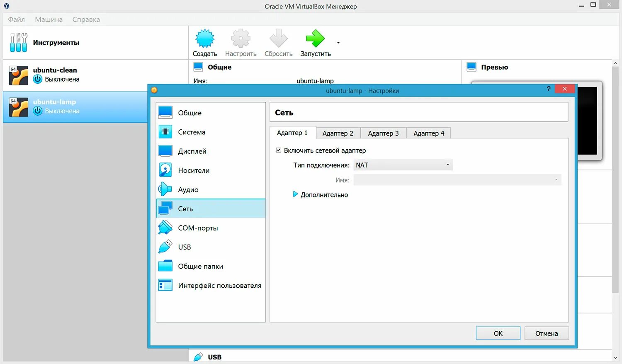Image resolution: width=622 pixels, height=364 pixels.
Task: Click the Отмена button
Action: click(x=547, y=333)
